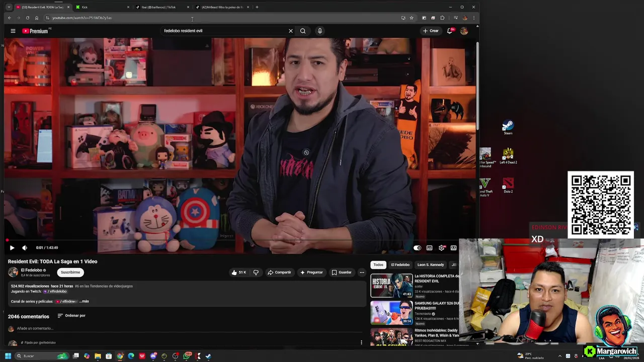Image resolution: width=644 pixels, height=362 pixels.
Task: Click the taskbar Buscar search box
Action: tap(42, 356)
